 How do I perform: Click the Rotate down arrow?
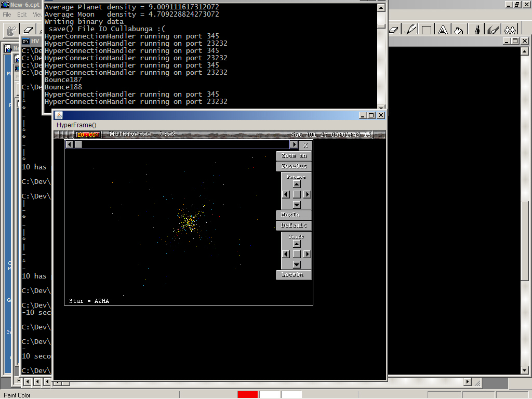pos(297,205)
